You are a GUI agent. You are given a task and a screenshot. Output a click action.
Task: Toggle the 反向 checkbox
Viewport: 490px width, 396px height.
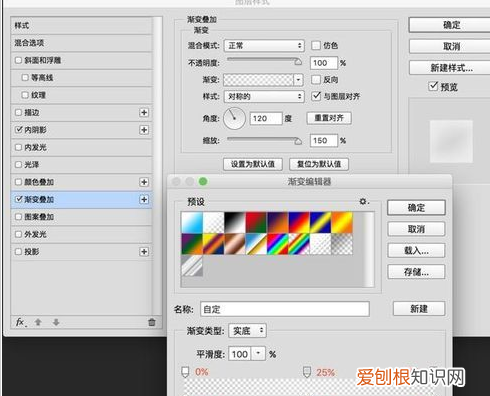click(x=315, y=79)
